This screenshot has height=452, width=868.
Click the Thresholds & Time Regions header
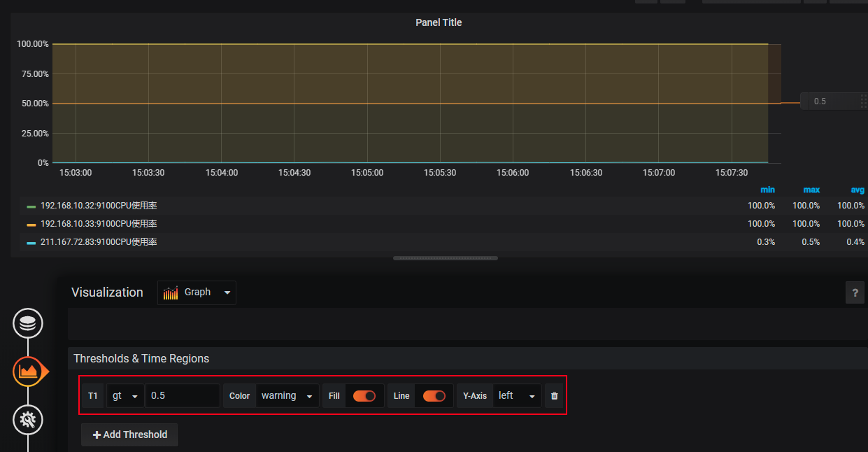coord(141,358)
